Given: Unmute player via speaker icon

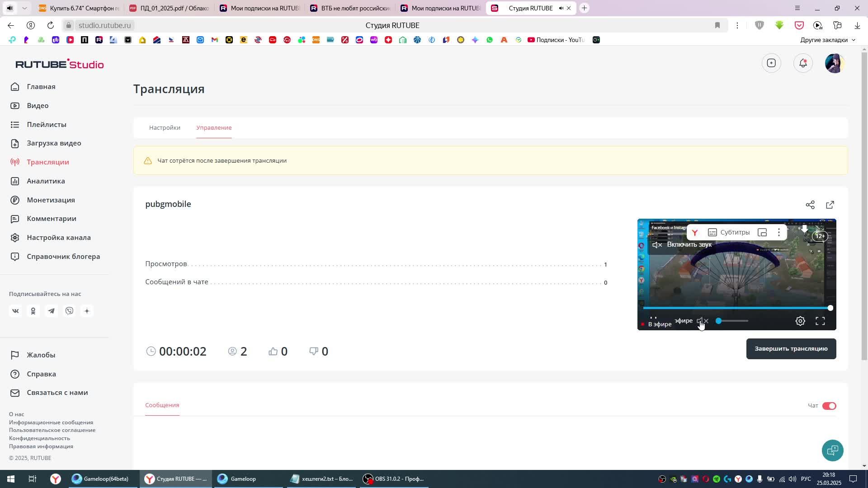Looking at the screenshot, I should click(702, 321).
